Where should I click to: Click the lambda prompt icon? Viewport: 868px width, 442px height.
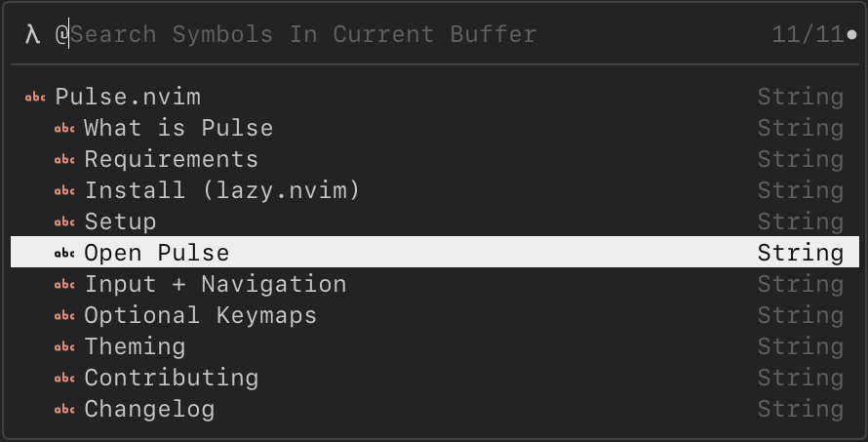(32, 34)
